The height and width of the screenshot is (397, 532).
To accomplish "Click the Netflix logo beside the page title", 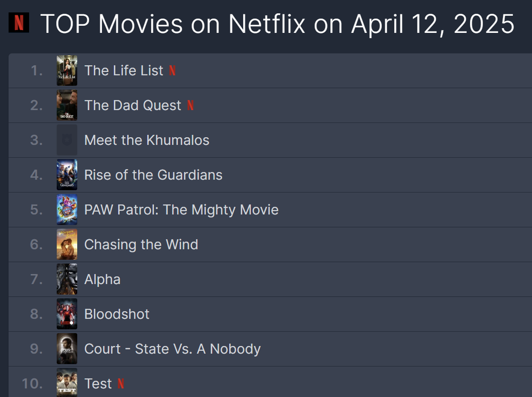I will pos(19,23).
